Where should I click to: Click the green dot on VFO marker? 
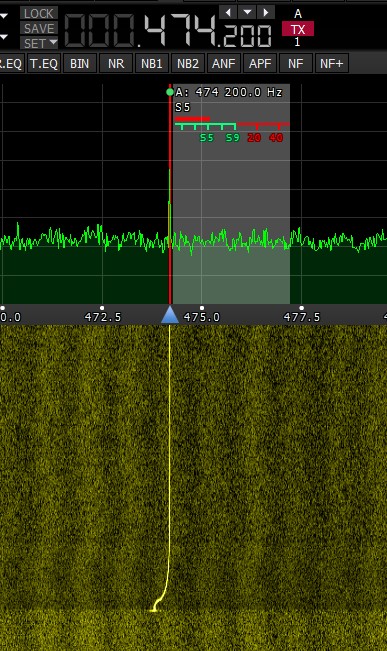(170, 92)
